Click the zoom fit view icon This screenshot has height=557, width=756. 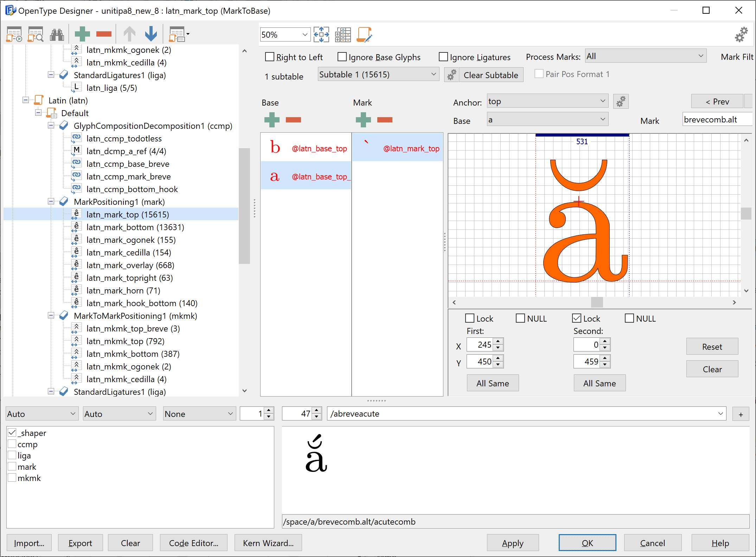pos(323,35)
